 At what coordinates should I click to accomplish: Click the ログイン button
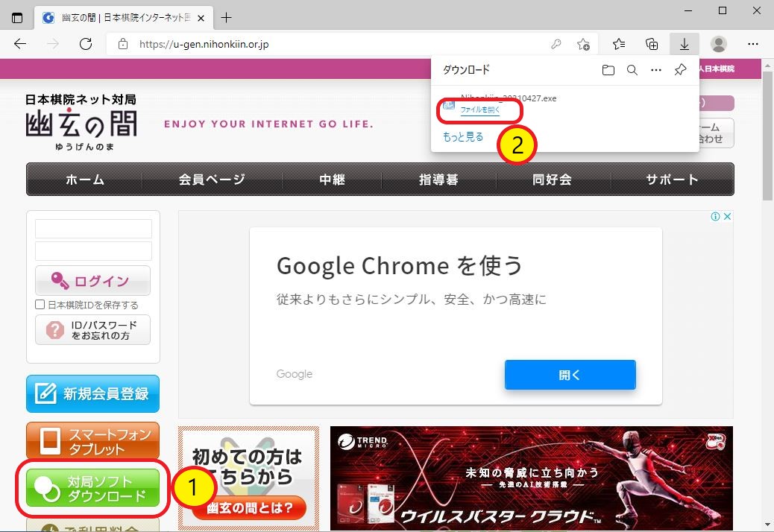click(x=92, y=281)
